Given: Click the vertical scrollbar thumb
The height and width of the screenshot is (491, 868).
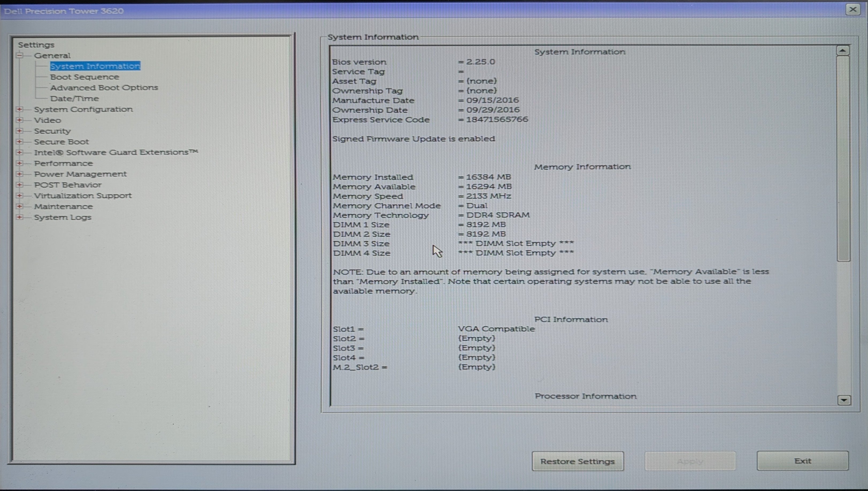Looking at the screenshot, I should click(843, 158).
